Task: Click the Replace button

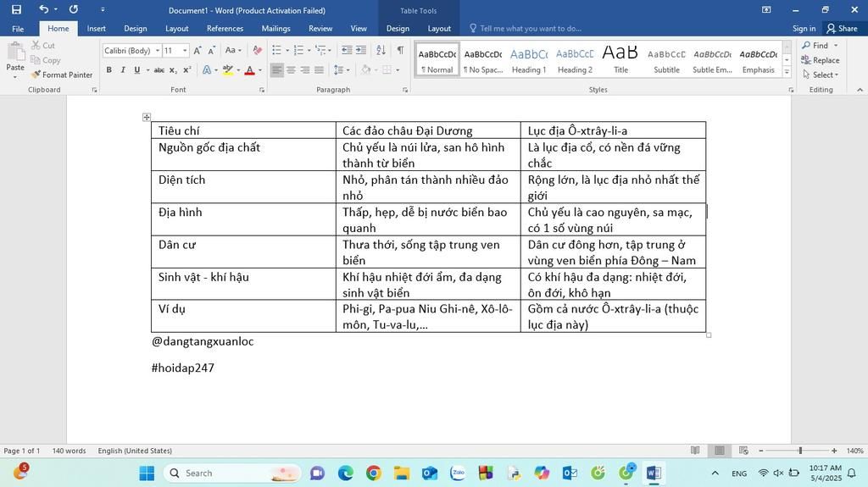Action: [821, 60]
